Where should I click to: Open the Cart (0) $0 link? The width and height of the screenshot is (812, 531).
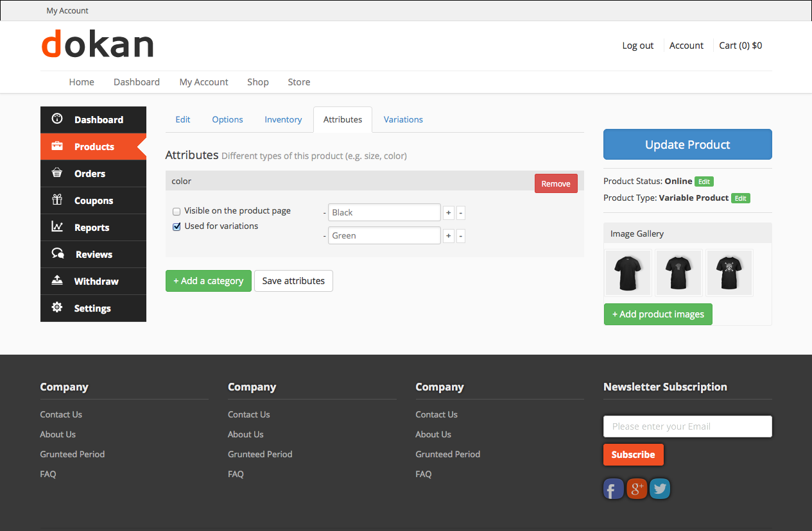[x=741, y=46]
